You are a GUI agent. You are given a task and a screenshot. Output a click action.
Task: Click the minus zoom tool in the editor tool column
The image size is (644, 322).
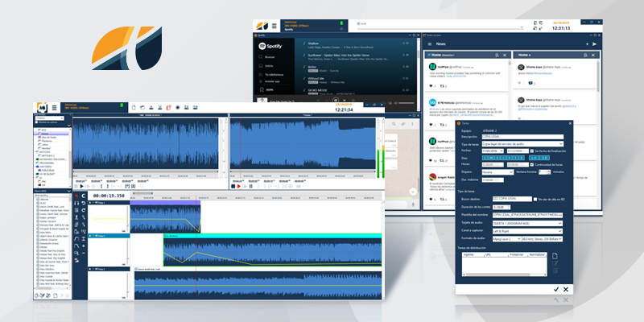[x=84, y=253]
